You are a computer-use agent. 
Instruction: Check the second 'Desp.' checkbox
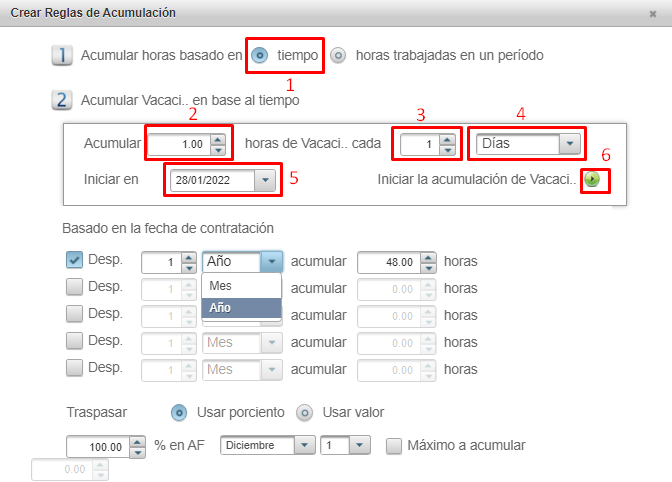click(74, 287)
